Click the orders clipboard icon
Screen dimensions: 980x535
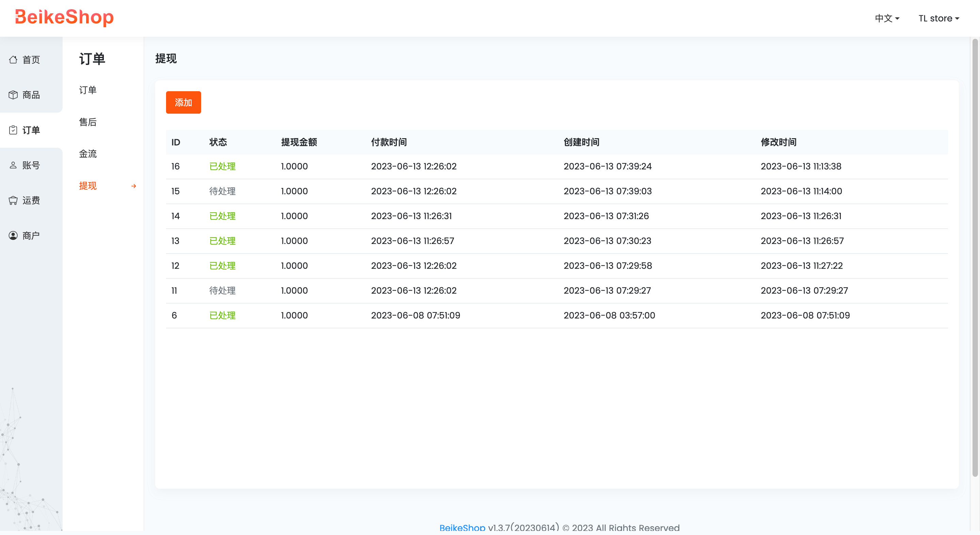pos(13,130)
